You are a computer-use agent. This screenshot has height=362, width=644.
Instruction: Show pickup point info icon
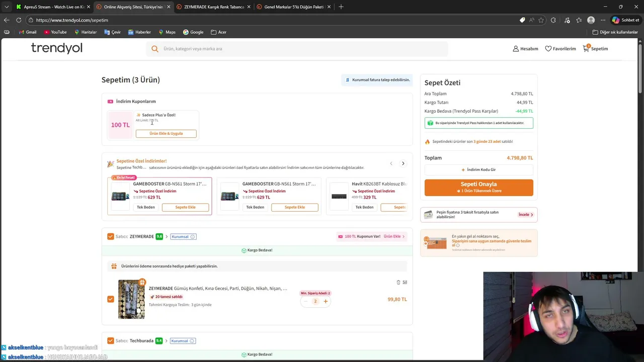click(x=457, y=245)
